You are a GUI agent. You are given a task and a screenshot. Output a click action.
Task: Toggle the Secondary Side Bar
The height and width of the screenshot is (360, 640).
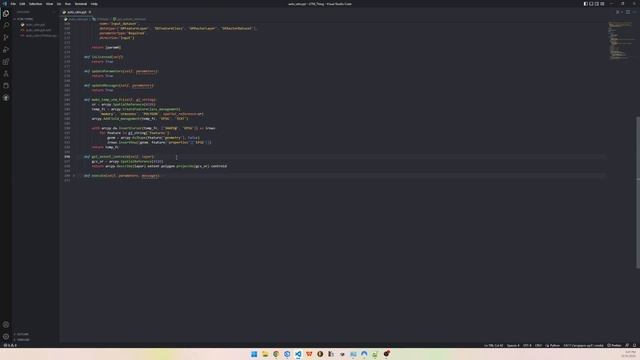[597, 4]
